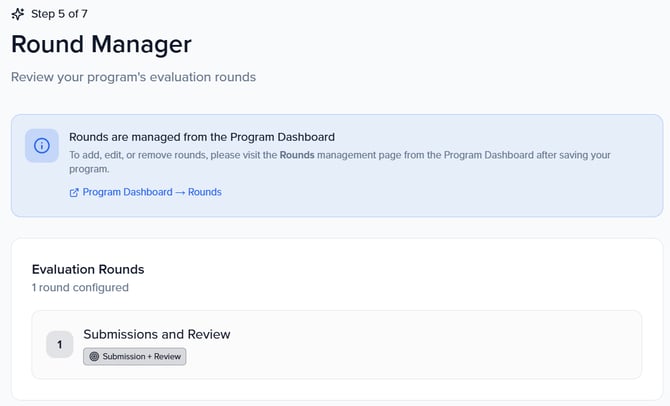Click the Review your program's evaluation rounds subtitle

134,77
